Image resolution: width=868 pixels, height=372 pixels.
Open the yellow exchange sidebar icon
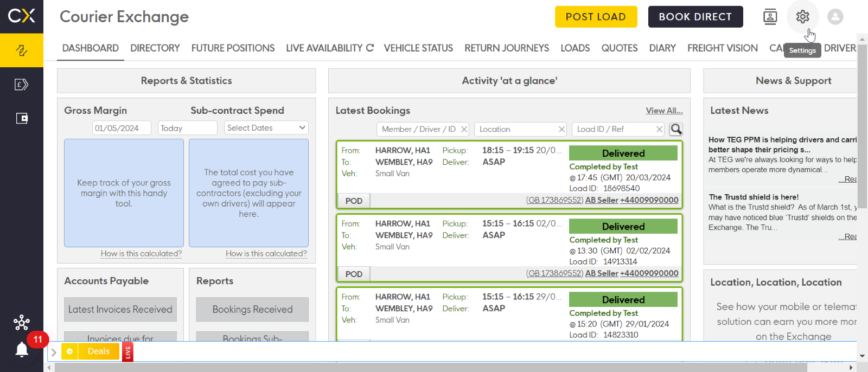click(x=22, y=50)
